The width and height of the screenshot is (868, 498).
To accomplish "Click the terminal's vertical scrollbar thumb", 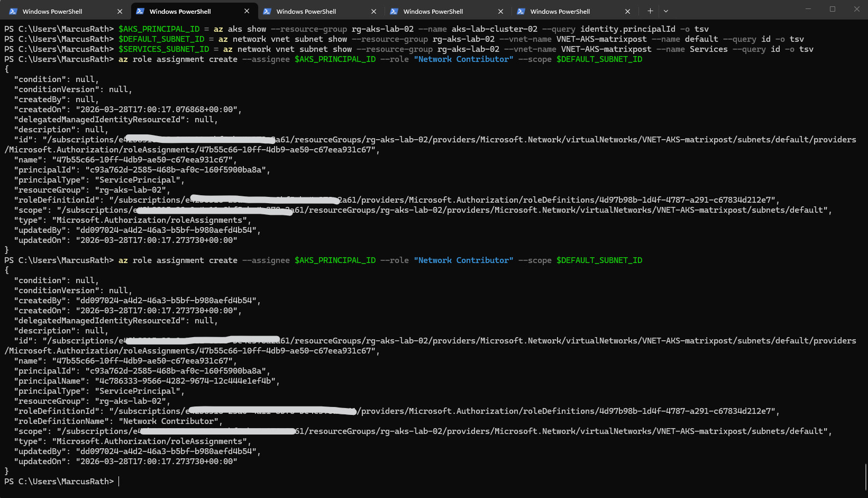I will pos(865,476).
